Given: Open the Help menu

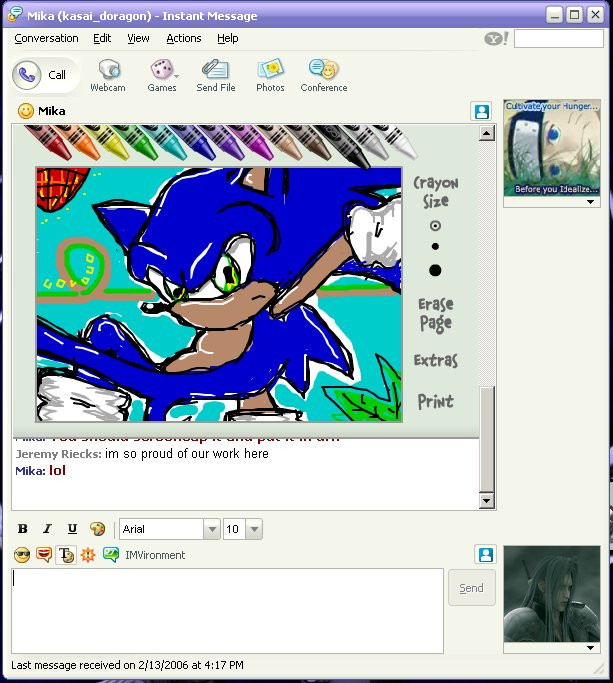Looking at the screenshot, I should pyautogui.click(x=227, y=38).
